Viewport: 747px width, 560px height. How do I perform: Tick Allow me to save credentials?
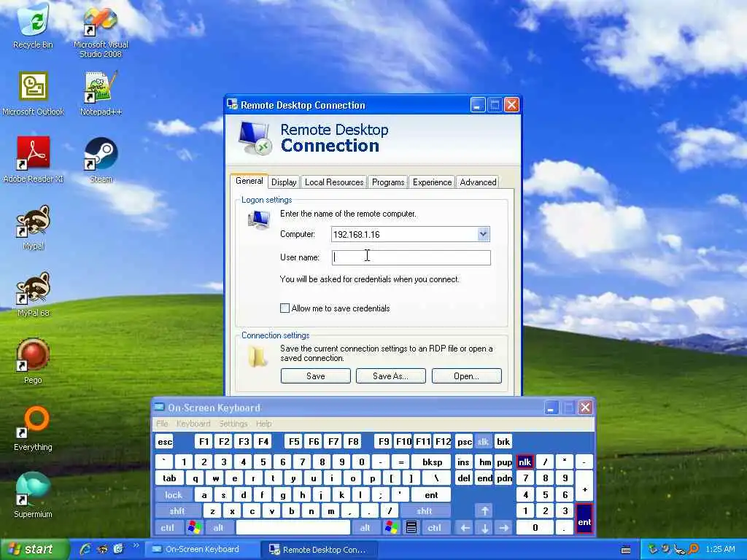pos(285,308)
